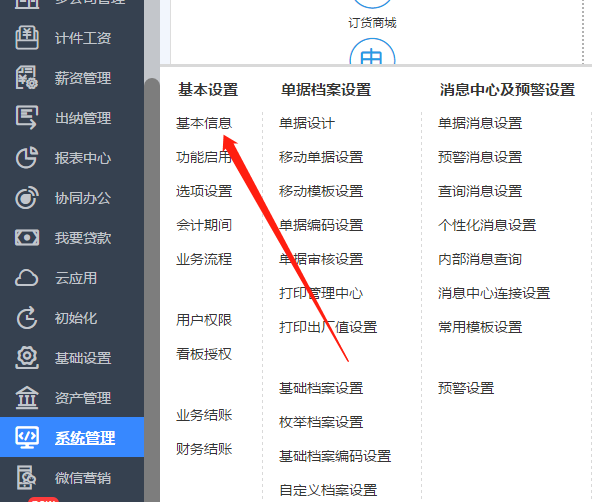This screenshot has width=592, height=502.
Task: Click the 计件工资 sidebar icon
Action: click(26, 38)
